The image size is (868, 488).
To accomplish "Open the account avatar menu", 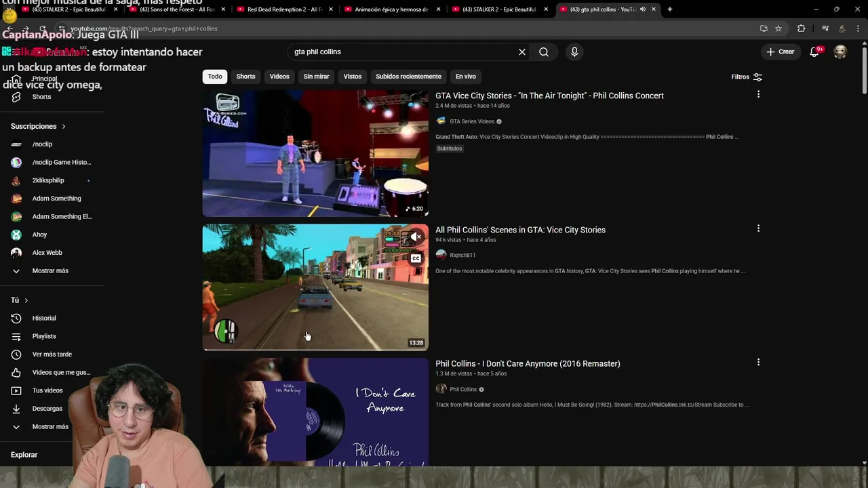I will coord(840,52).
